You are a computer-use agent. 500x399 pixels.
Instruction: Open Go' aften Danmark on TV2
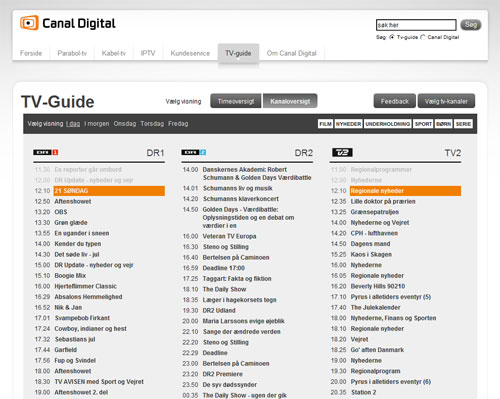pyautogui.click(x=377, y=350)
